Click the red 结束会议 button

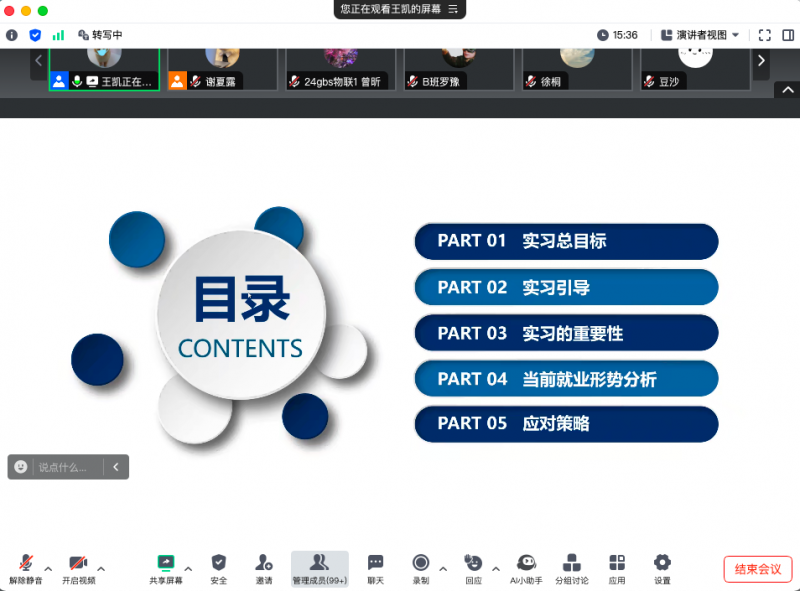pos(758,569)
